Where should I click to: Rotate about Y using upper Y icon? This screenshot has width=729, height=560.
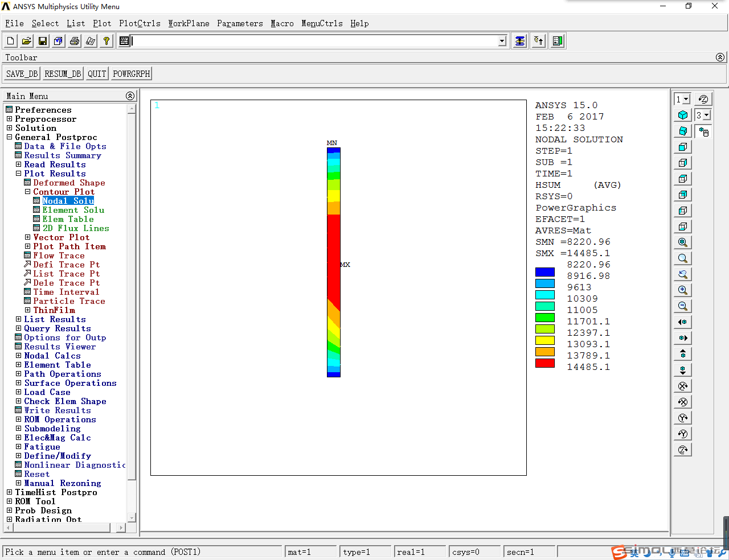click(x=683, y=418)
